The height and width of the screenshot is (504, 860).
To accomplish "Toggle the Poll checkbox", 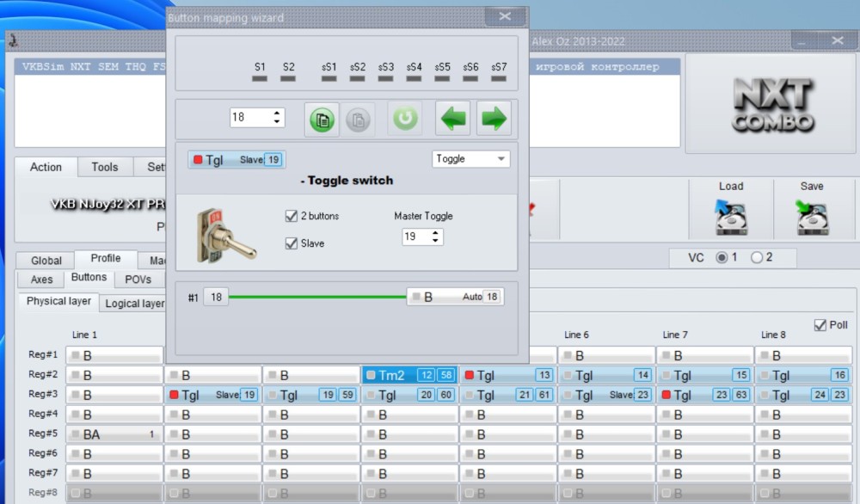I will (820, 325).
